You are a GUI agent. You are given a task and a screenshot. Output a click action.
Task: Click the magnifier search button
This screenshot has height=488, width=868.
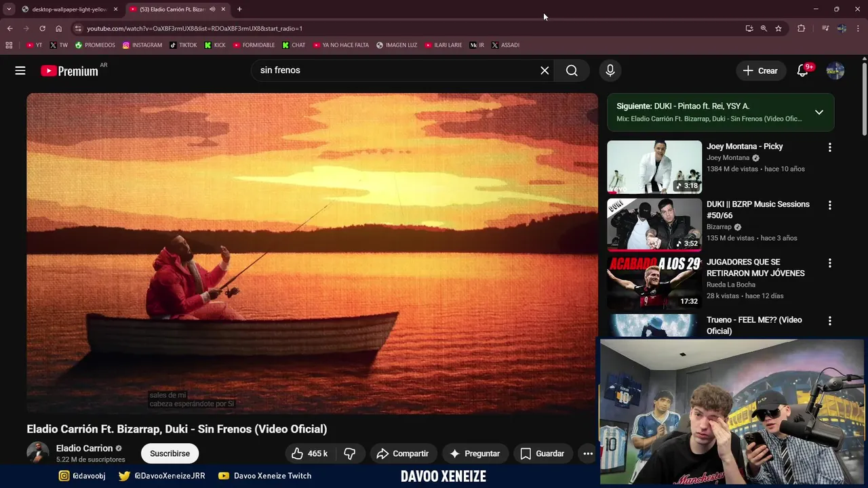(x=572, y=70)
